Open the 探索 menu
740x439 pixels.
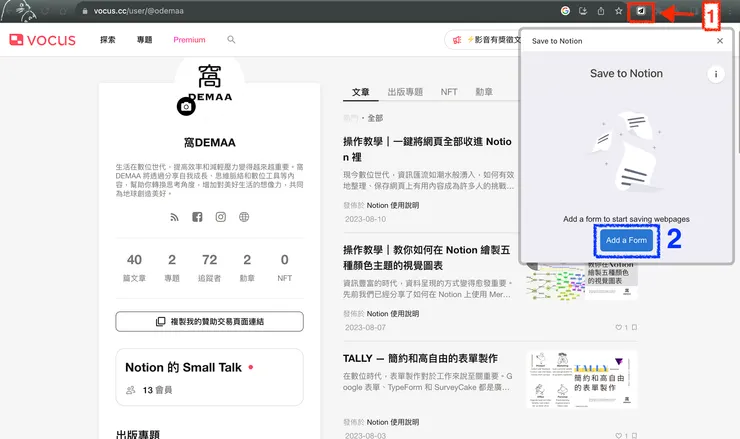pos(108,40)
